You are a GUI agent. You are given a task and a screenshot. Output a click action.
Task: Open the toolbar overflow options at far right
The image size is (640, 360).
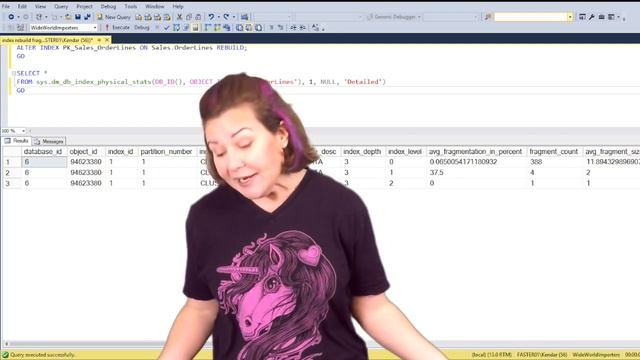624,18
